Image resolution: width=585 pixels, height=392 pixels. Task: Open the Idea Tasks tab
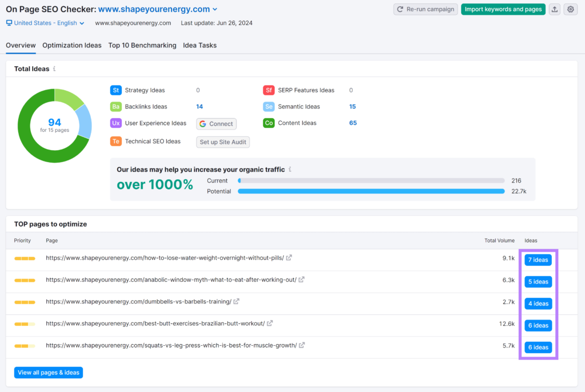(199, 46)
